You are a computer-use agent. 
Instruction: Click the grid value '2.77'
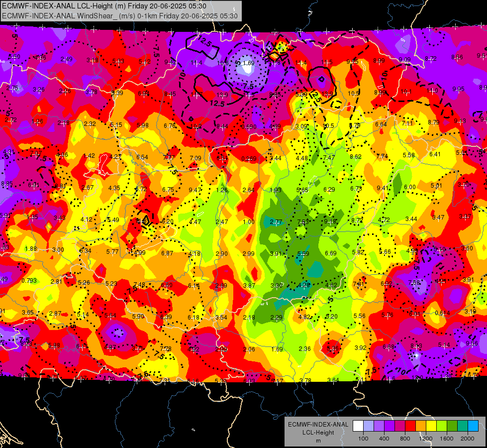[276, 222]
